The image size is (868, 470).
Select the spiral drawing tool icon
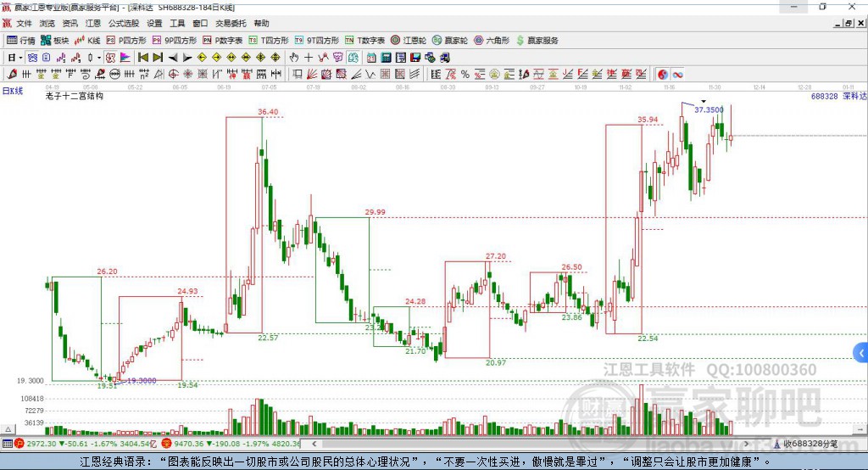click(86, 75)
